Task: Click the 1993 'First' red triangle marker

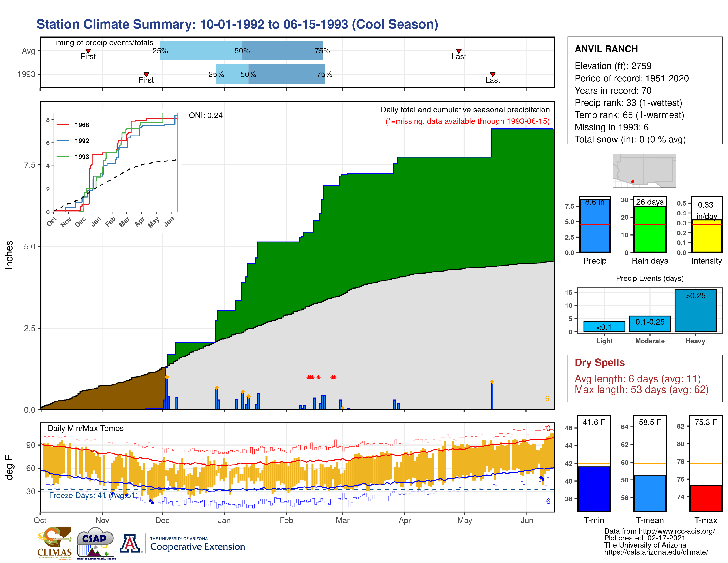Action: 146,74
